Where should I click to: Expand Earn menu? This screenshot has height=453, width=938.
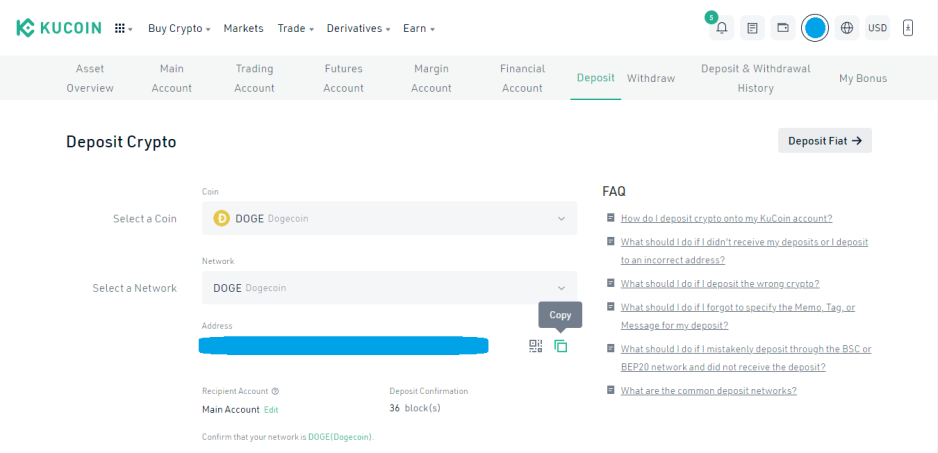coord(419,28)
